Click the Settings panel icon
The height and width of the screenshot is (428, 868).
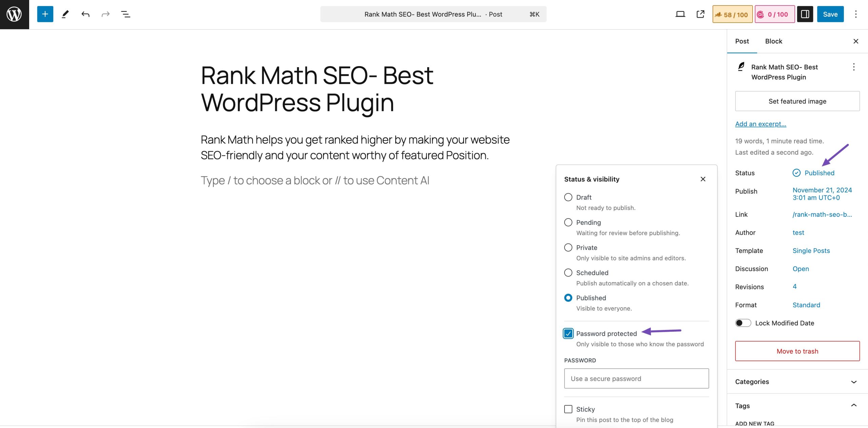click(805, 14)
